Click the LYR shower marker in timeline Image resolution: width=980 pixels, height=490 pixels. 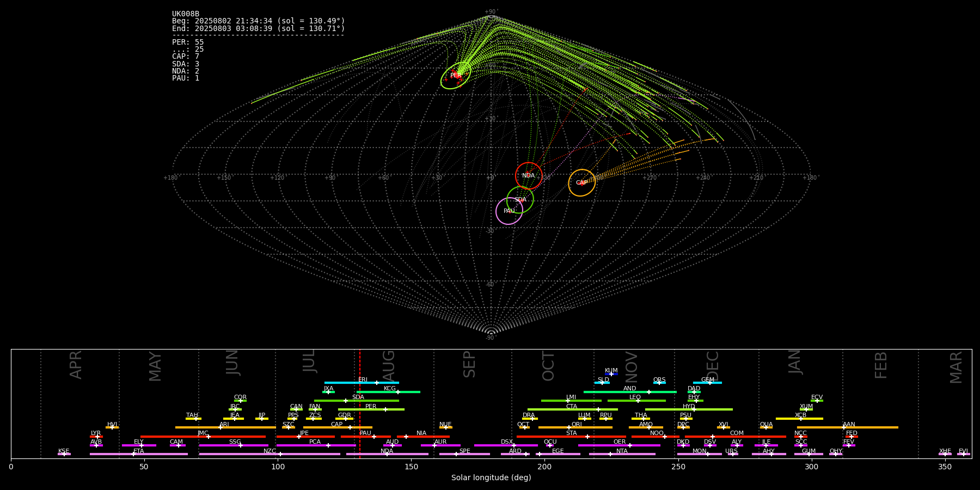[96, 436]
